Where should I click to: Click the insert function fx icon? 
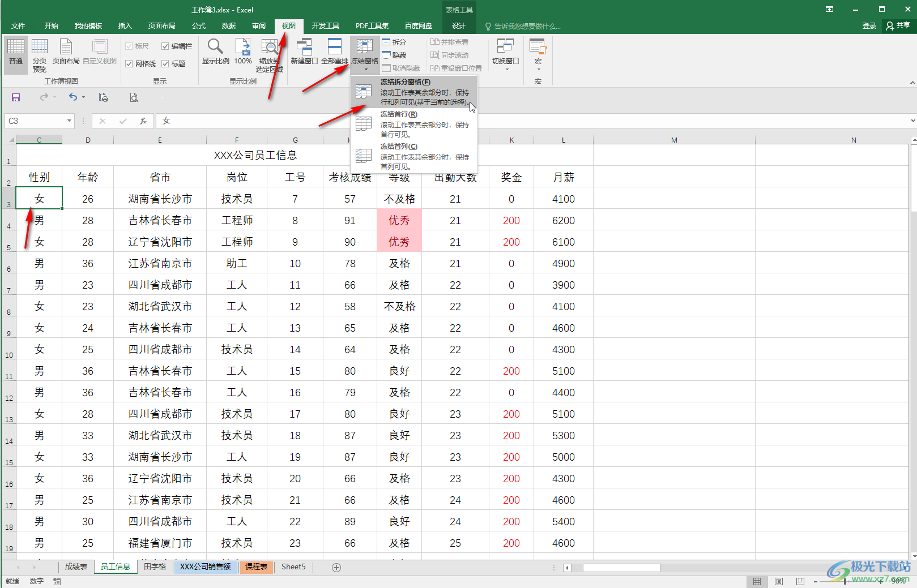pos(143,121)
